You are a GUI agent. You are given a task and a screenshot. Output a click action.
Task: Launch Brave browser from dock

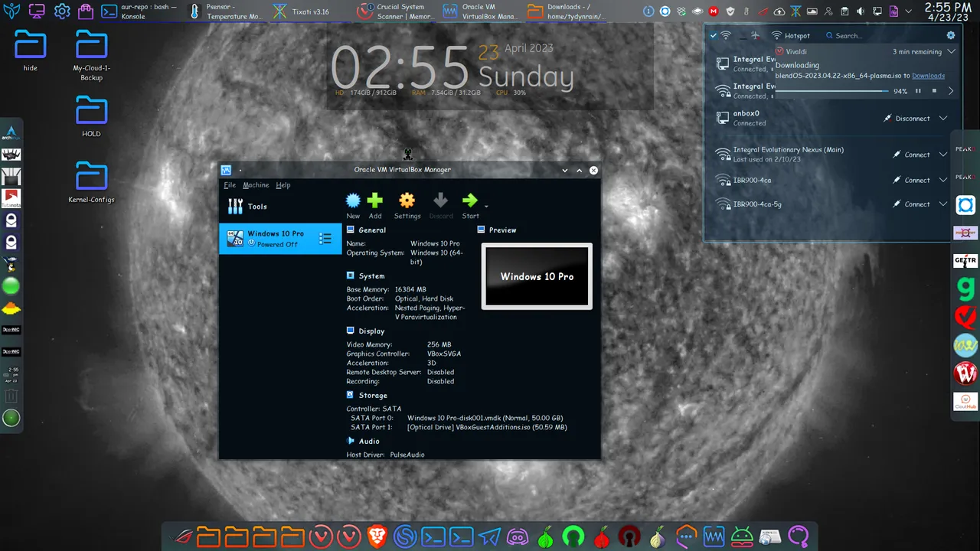point(376,537)
